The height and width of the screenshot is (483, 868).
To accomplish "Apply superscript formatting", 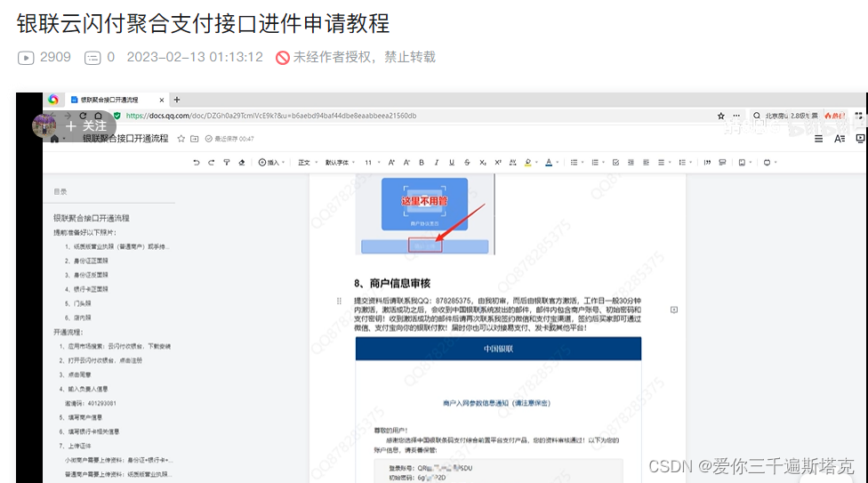I will coord(498,162).
